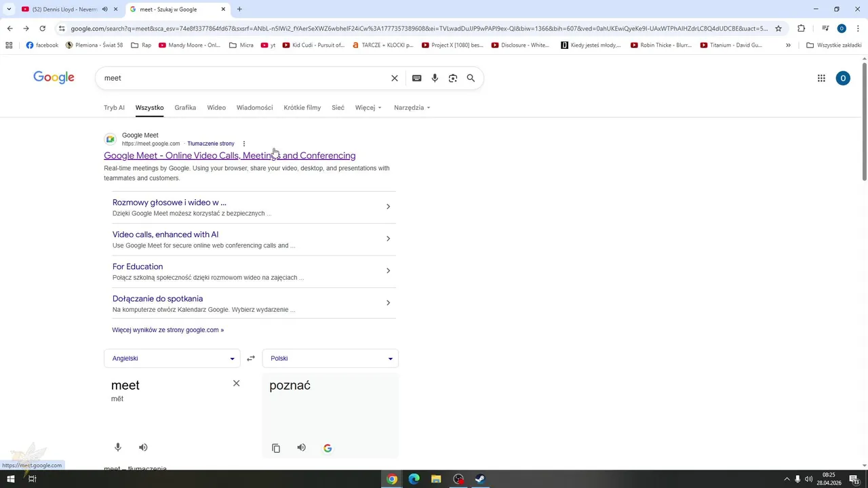
Task: Click the 'Tłumaczenie strony' link
Action: 211,144
